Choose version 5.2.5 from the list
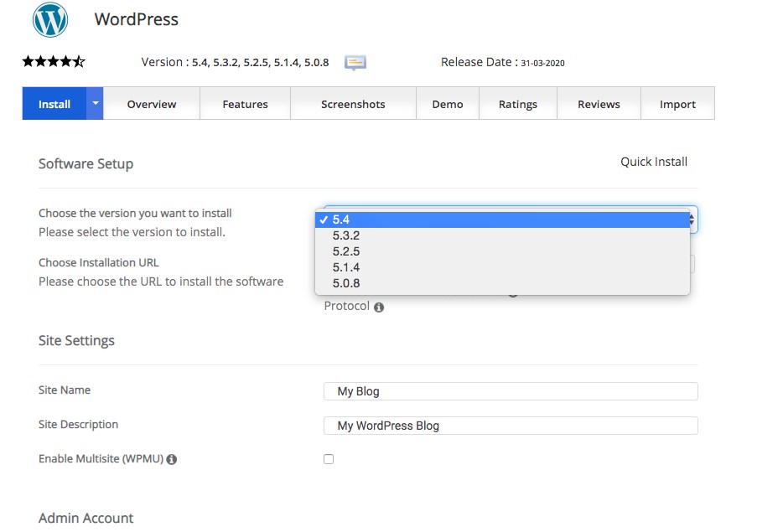757x532 pixels. pyautogui.click(x=502, y=251)
